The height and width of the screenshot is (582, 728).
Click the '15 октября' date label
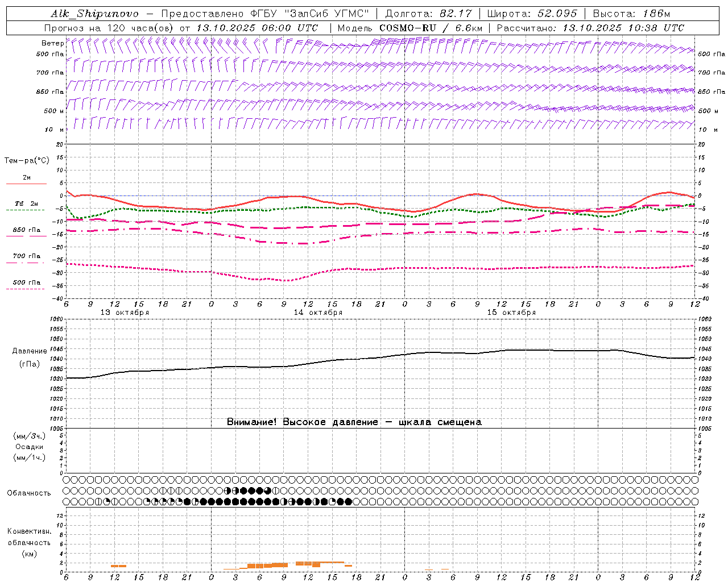click(x=511, y=313)
